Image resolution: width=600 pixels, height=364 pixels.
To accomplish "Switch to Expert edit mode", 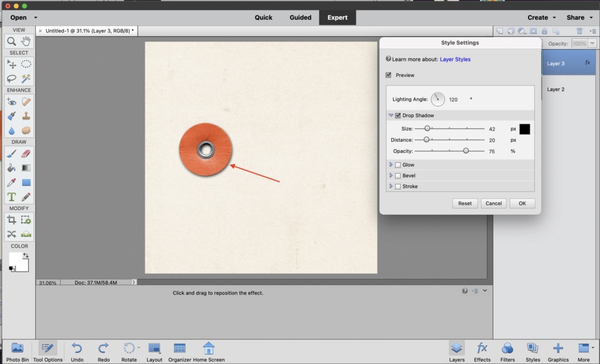I will [337, 18].
